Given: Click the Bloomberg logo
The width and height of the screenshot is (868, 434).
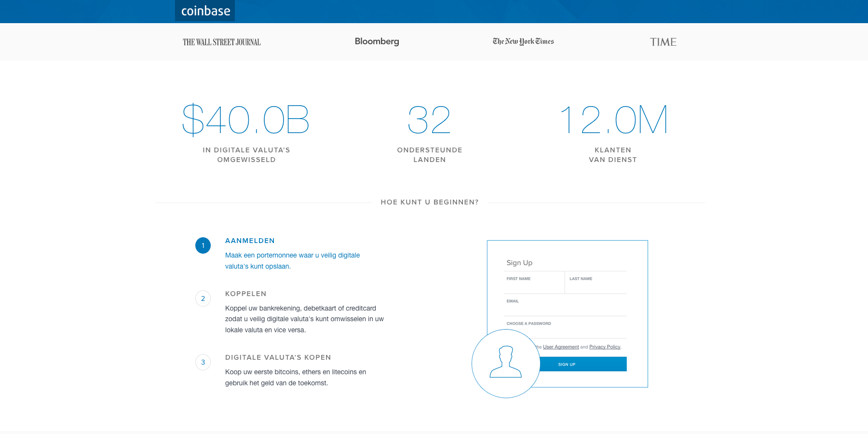Looking at the screenshot, I should [377, 41].
